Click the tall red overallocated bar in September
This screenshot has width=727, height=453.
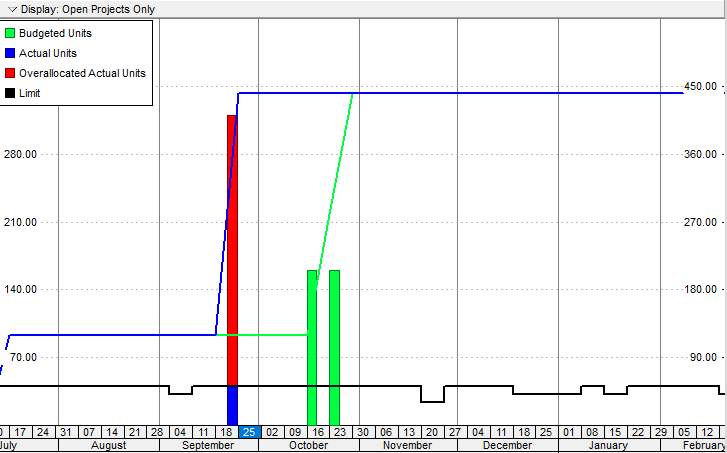point(232,250)
